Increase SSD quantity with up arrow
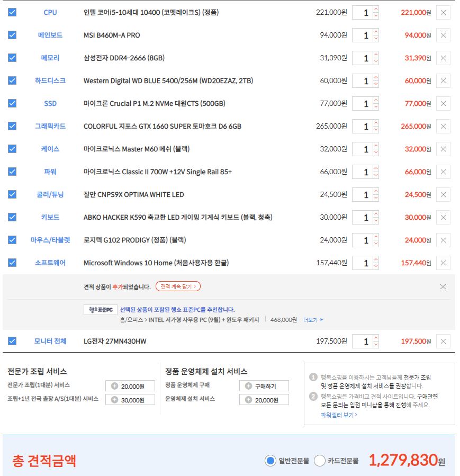The height and width of the screenshot is (476, 460). pos(376,101)
